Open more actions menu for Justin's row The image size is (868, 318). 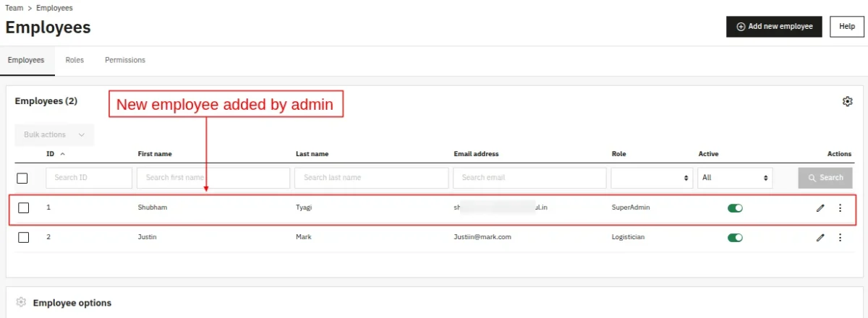tap(840, 237)
